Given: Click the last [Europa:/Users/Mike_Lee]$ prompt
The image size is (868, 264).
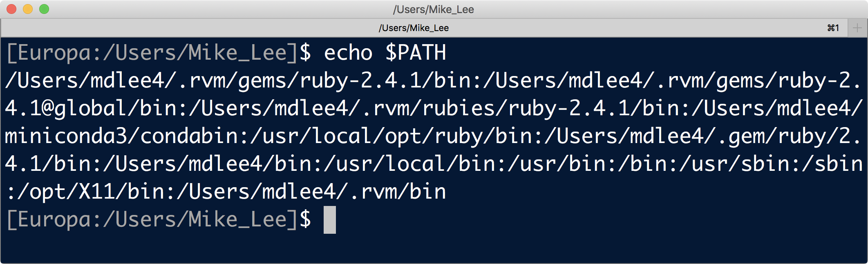Looking at the screenshot, I should [x=159, y=220].
